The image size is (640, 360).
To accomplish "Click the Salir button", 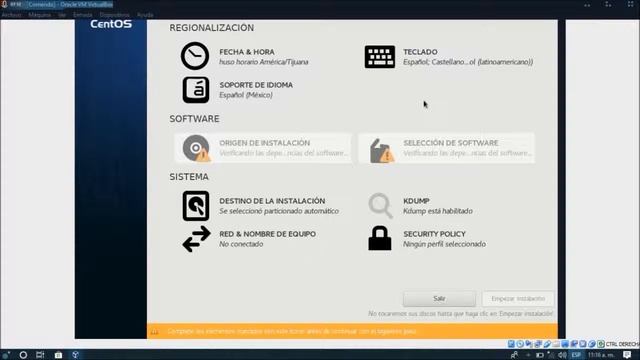I will (x=439, y=299).
